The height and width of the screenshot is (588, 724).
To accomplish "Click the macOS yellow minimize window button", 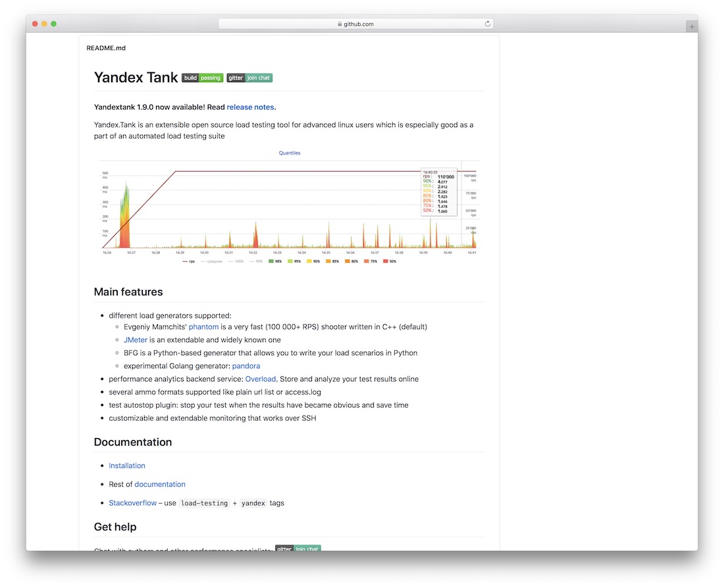I will coord(44,24).
